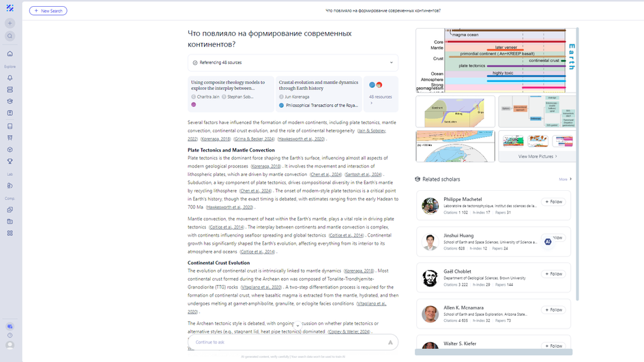Open notifications bell icon
Screen dimensions: 644x362
[10, 78]
